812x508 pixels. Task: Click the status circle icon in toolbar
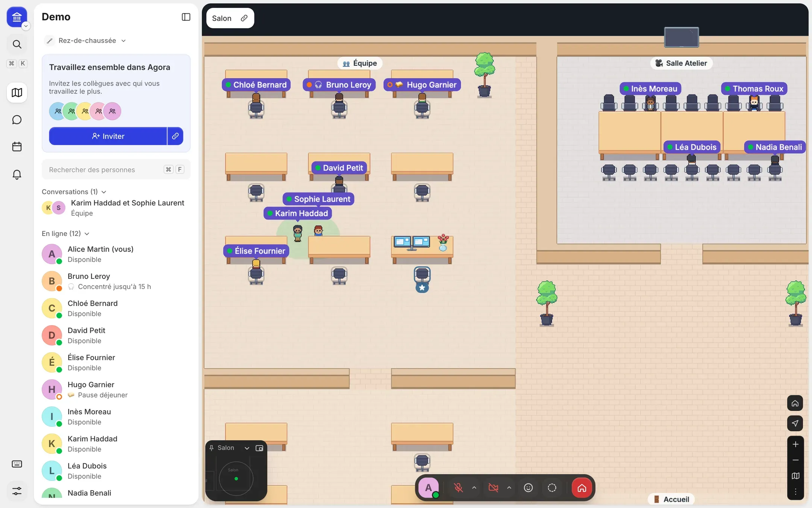(552, 488)
